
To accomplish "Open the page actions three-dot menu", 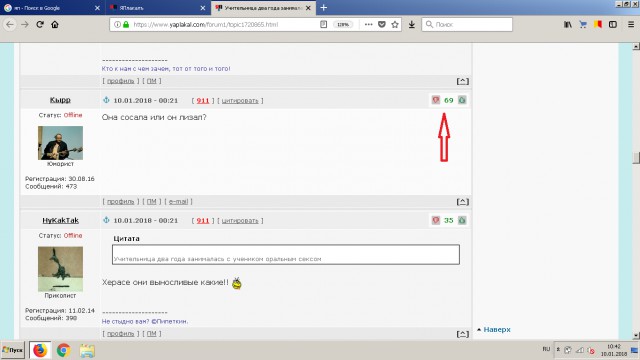I will pos(368,24).
